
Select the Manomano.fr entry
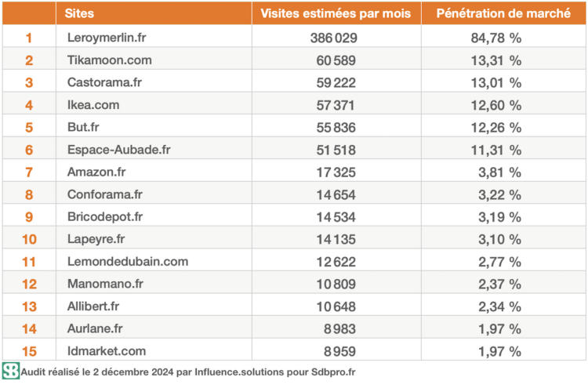pyautogui.click(x=106, y=284)
